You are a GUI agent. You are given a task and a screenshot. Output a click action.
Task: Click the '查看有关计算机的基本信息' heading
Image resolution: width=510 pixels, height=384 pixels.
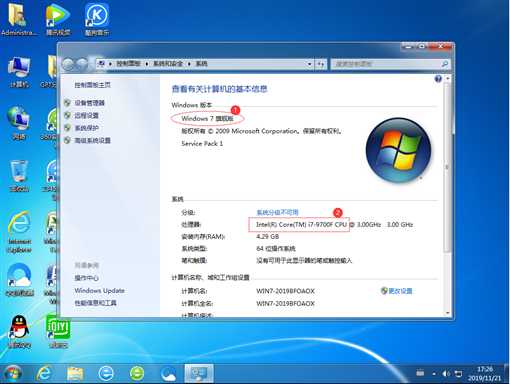tap(219, 89)
